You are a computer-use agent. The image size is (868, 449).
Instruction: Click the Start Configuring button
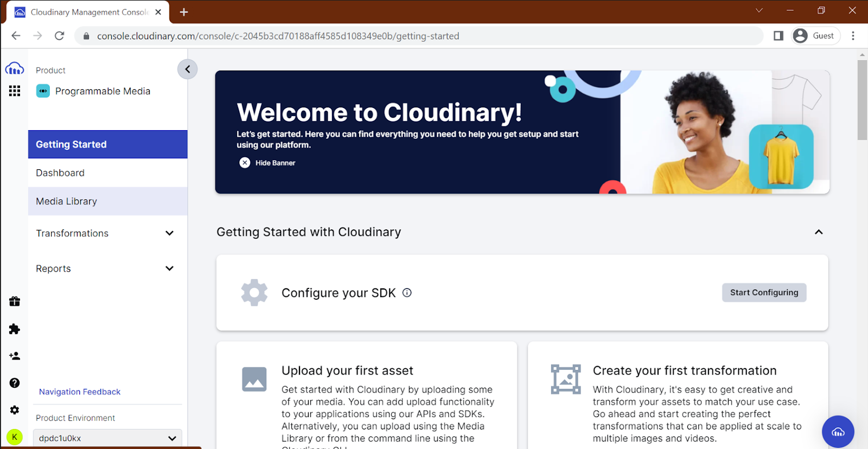[764, 293]
